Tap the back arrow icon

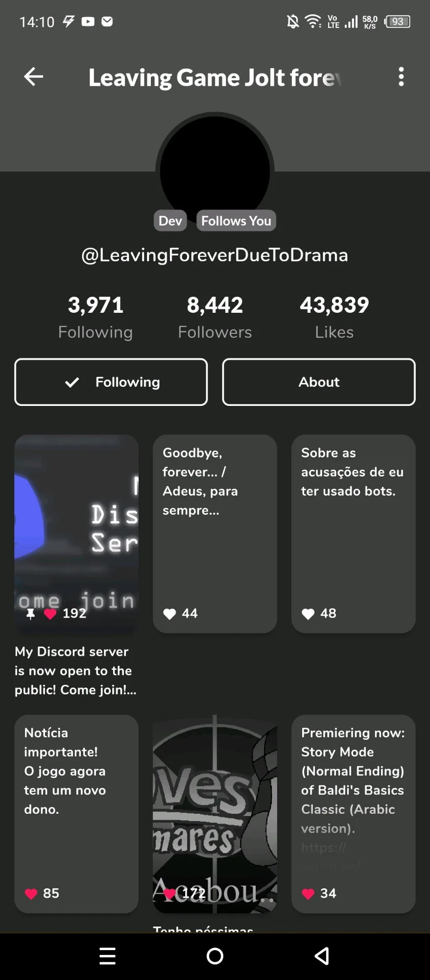click(x=33, y=76)
